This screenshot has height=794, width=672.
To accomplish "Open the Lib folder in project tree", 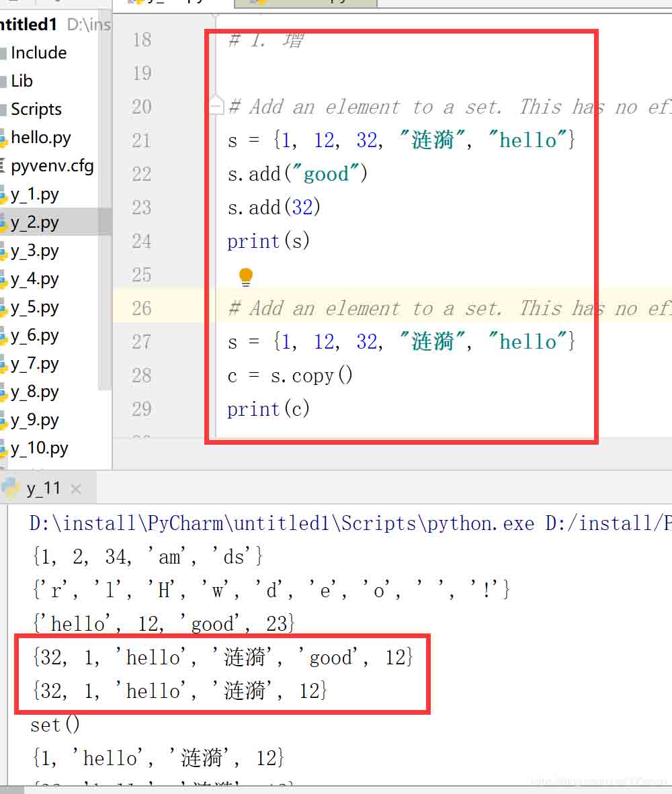I will [22, 81].
